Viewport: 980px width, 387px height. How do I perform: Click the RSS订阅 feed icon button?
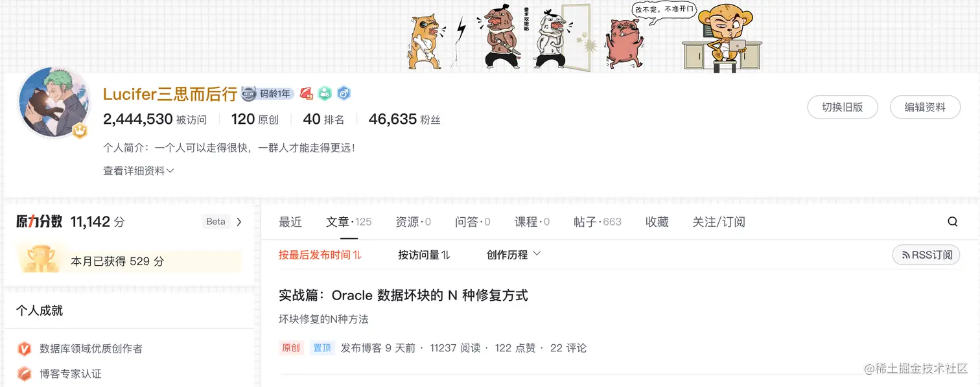[x=926, y=255]
